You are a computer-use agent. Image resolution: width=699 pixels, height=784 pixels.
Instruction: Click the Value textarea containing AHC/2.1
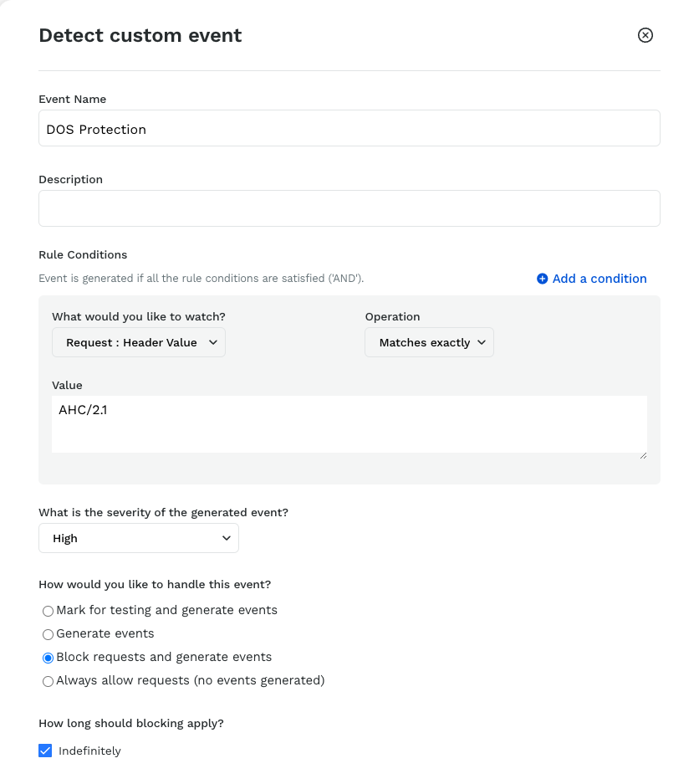349,424
